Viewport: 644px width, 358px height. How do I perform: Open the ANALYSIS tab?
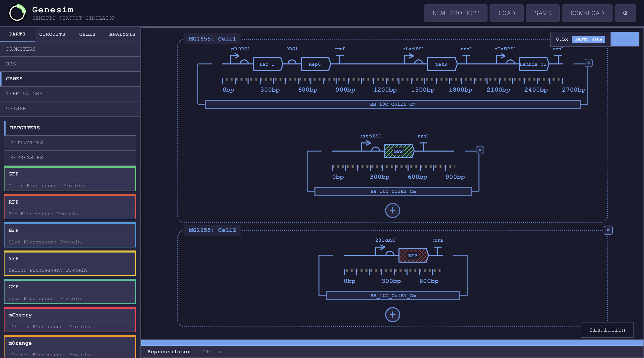click(122, 34)
